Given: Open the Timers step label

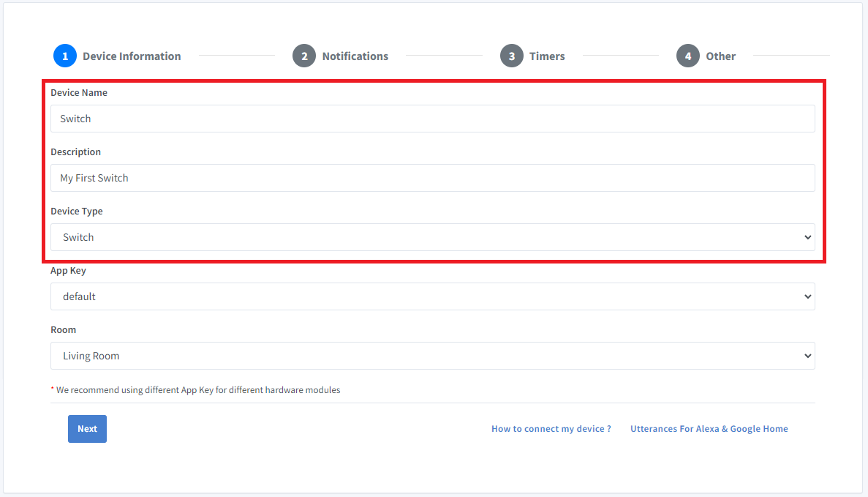Looking at the screenshot, I should [x=547, y=56].
